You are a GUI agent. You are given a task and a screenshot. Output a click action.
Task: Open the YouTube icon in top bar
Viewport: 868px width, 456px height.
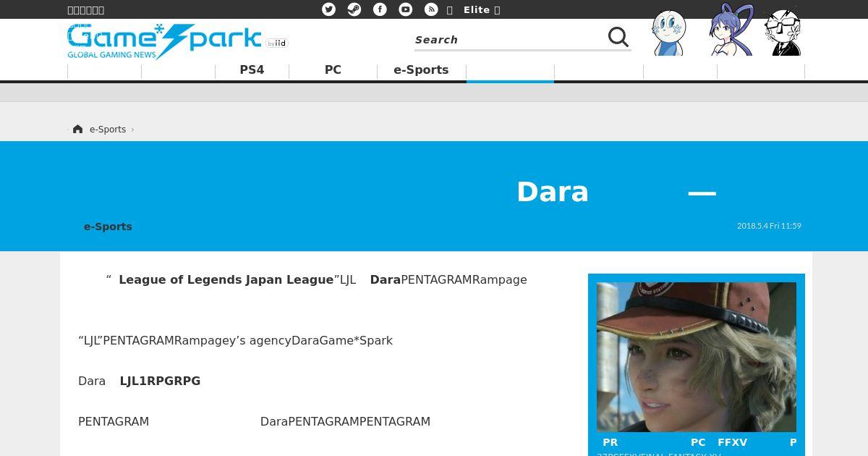(x=406, y=9)
